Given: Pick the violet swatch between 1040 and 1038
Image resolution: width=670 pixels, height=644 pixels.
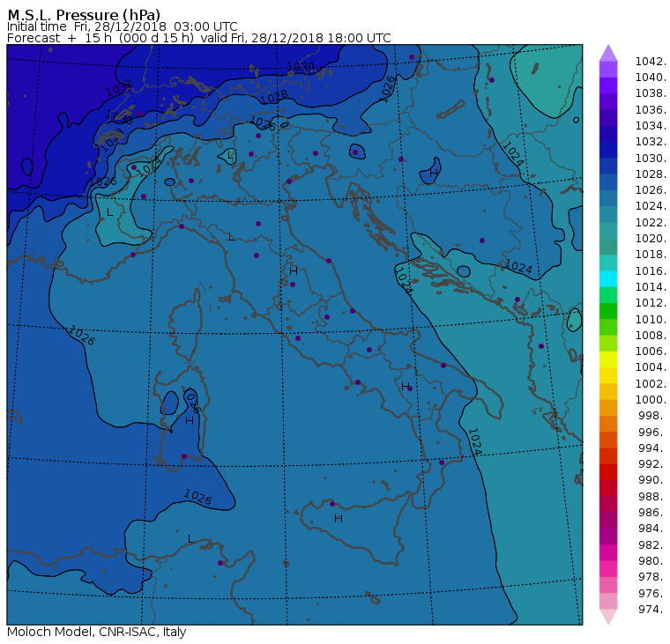Looking at the screenshot, I should [608, 85].
